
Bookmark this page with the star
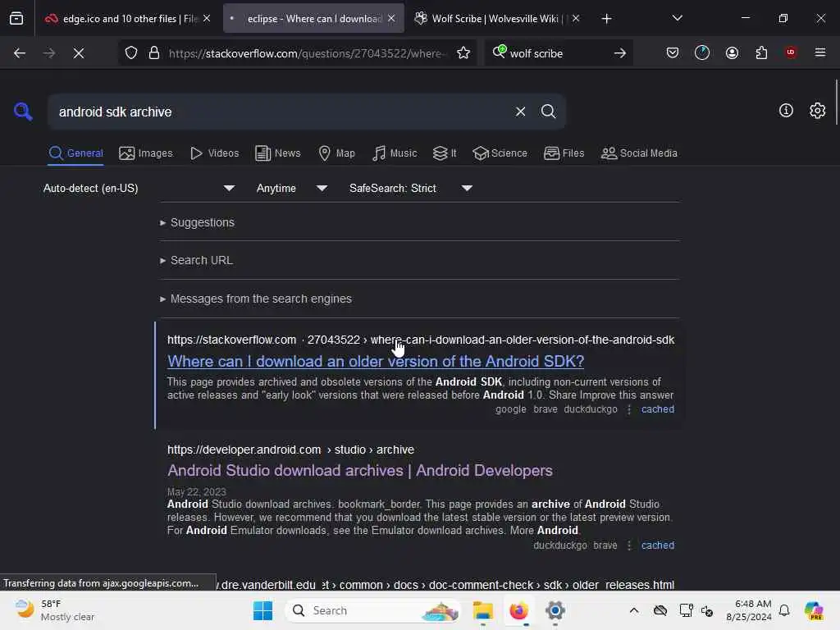[x=463, y=53]
